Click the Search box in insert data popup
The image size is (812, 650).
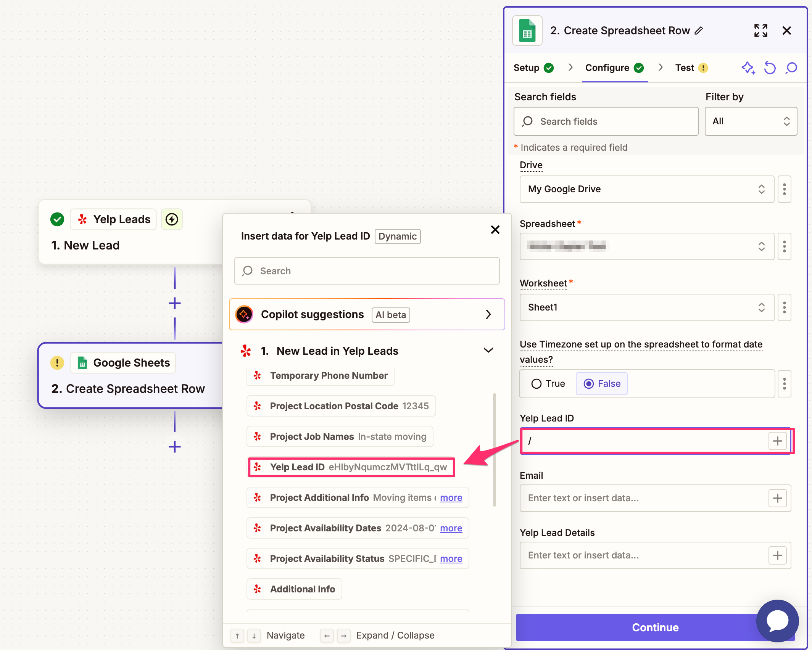click(367, 271)
